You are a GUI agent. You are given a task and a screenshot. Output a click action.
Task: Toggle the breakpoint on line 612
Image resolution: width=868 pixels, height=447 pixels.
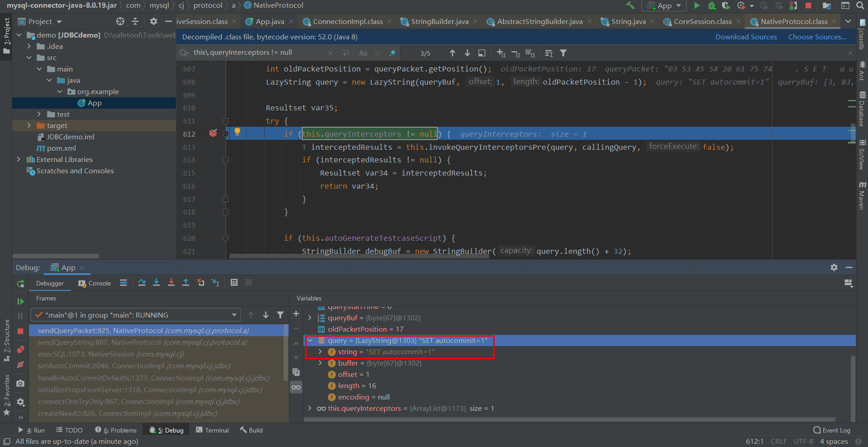213,133
